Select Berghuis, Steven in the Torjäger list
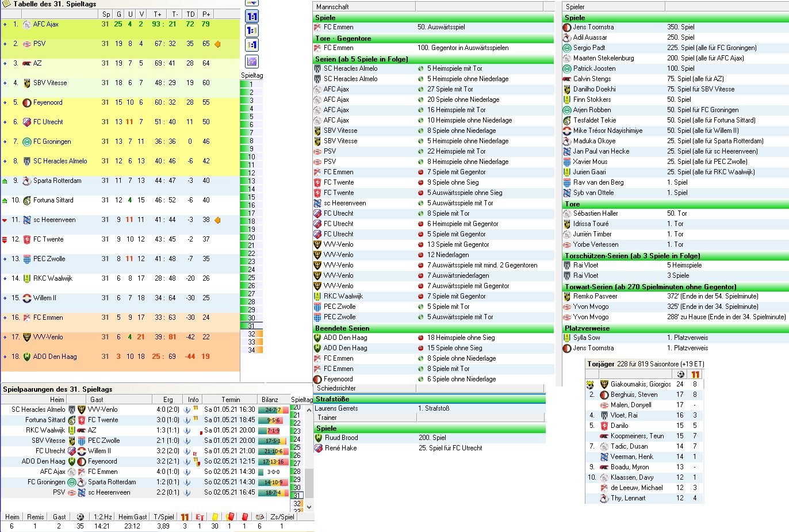The image size is (789, 532). [x=645, y=395]
